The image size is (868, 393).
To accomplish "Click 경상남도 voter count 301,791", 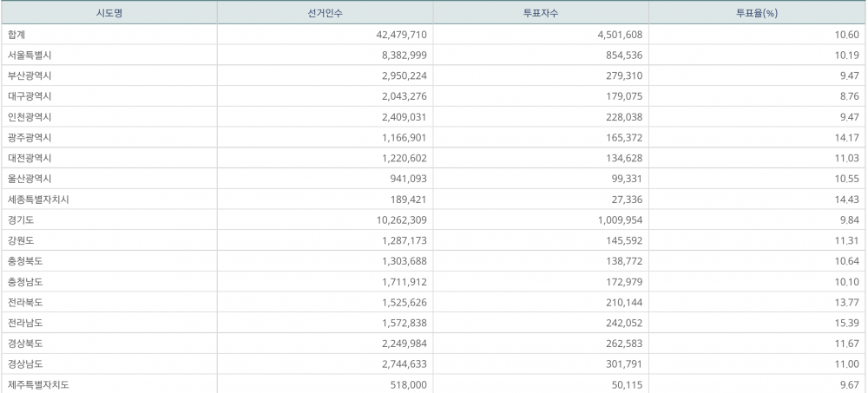I will pos(622,364).
